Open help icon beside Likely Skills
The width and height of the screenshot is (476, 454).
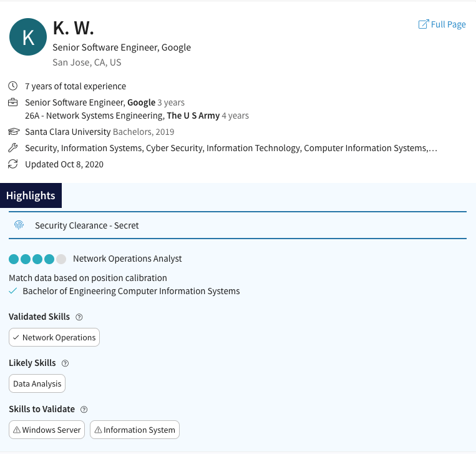pos(65,363)
